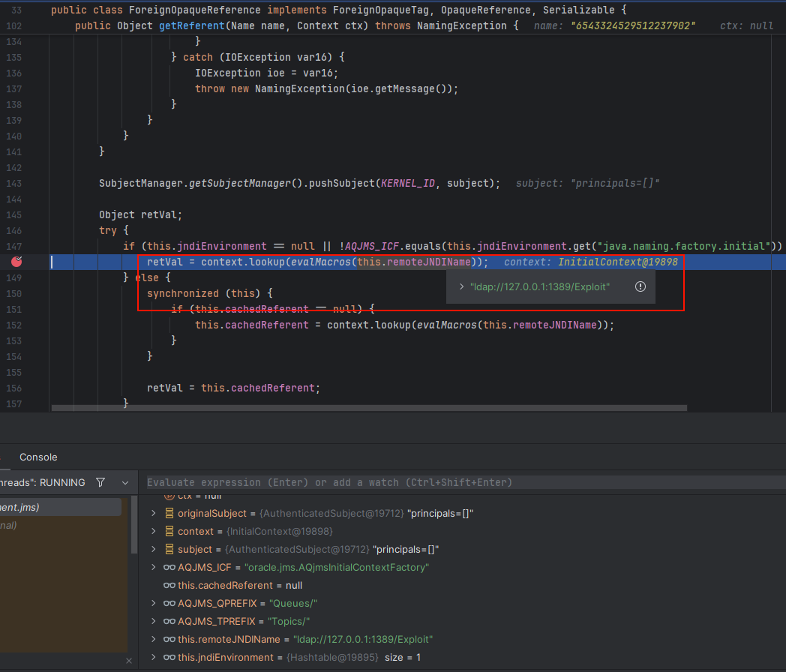Expand the AQJMS_TPREFIX watch

point(154,622)
